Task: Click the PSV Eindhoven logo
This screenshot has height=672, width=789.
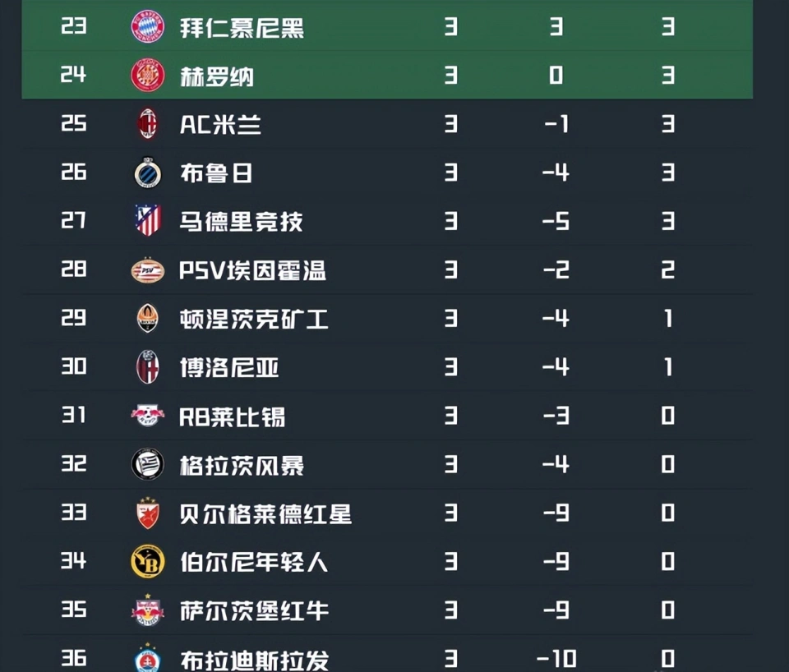Action: click(x=148, y=270)
